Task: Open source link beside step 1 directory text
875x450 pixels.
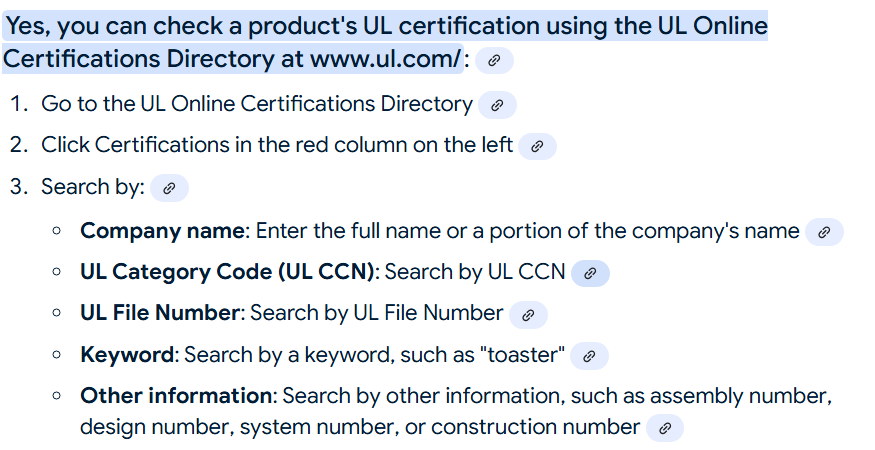Action: pyautogui.click(x=497, y=105)
